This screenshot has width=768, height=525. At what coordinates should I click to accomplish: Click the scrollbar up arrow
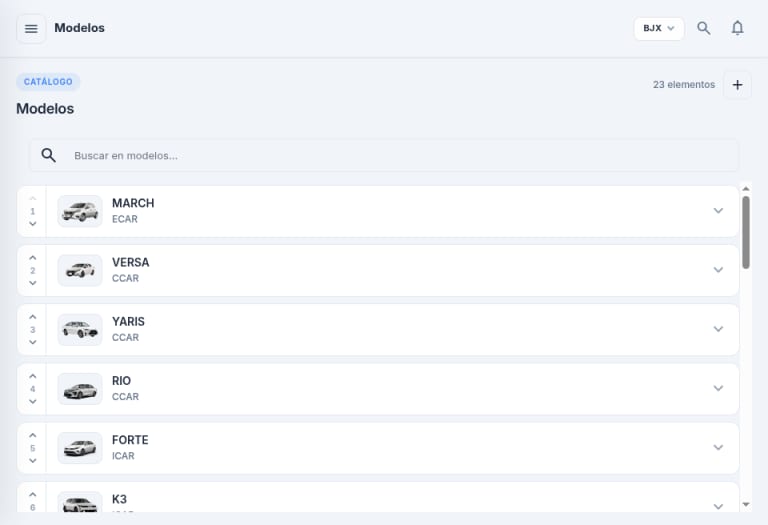click(745, 189)
